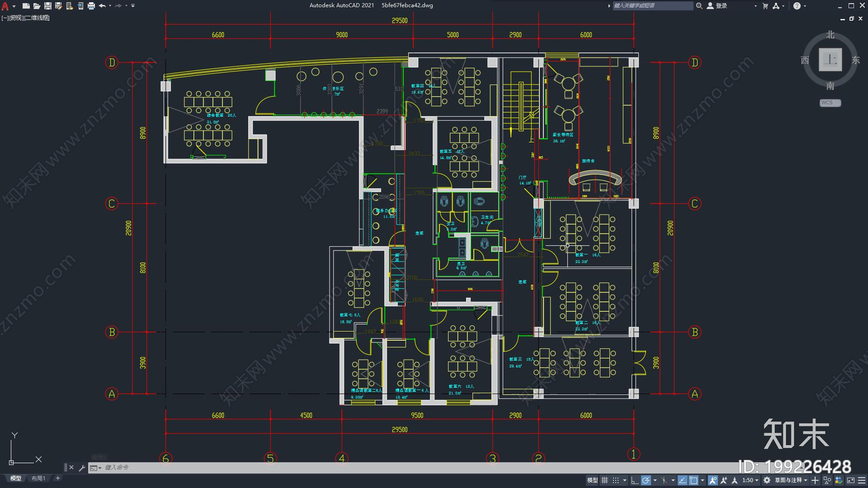This screenshot has width=868, height=488.
Task: Switch to the 模型 model tab
Action: [16, 478]
